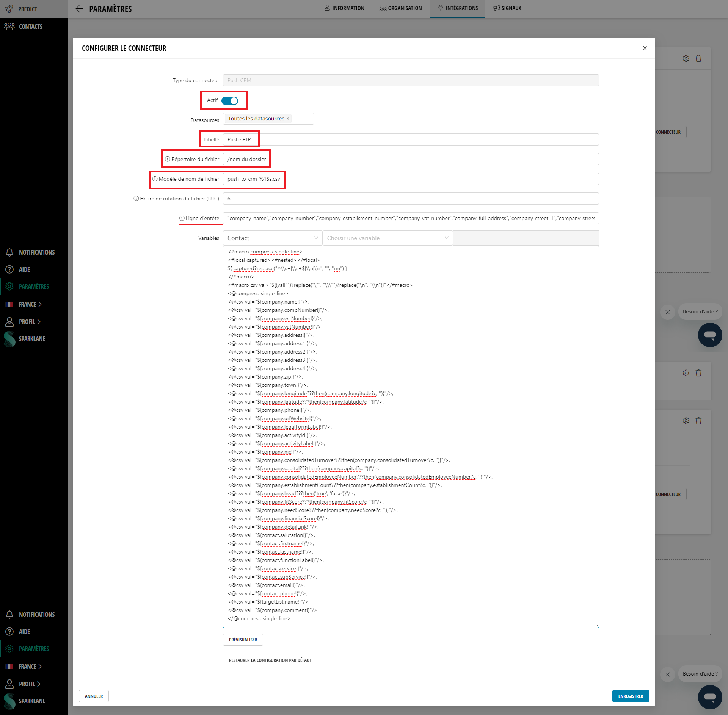The width and height of the screenshot is (728, 715).
Task: Click the line containing company.urlWebsite
Action: 275,418
